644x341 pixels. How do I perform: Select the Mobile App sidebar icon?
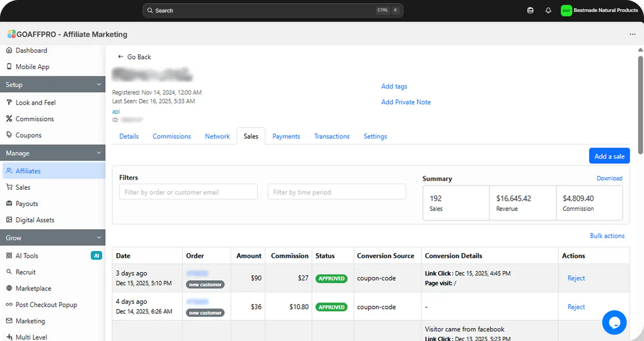(x=9, y=67)
